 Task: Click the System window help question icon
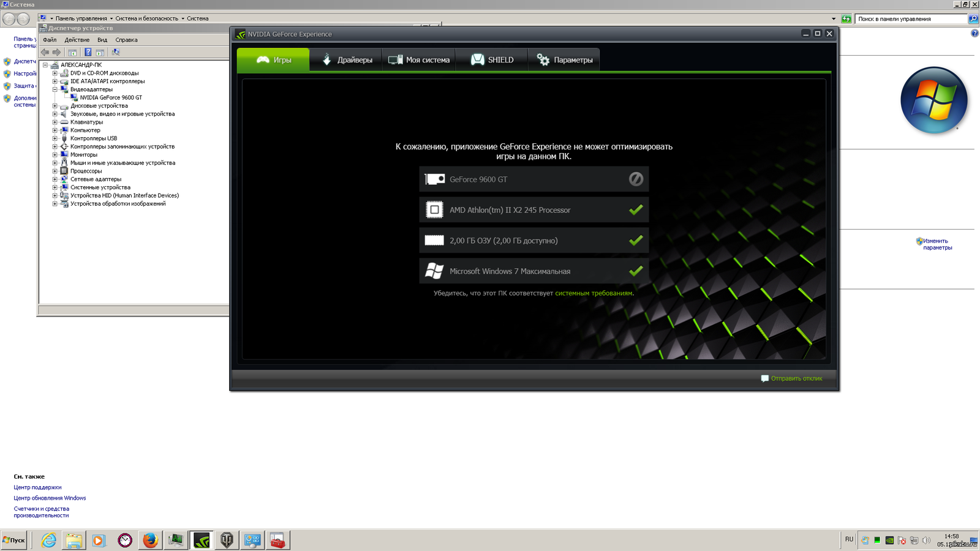point(974,34)
